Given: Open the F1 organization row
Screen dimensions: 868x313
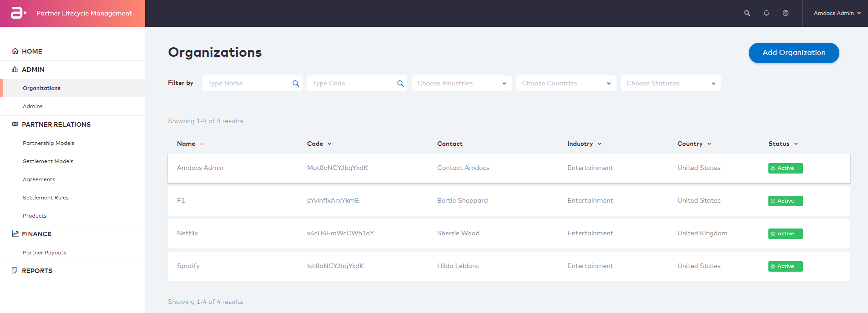Looking at the screenshot, I should pos(509,201).
